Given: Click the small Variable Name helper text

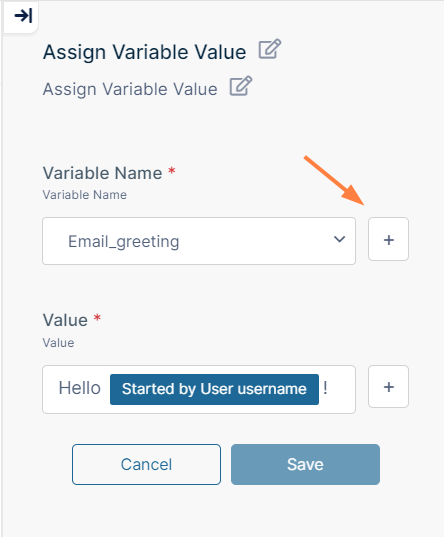Looking at the screenshot, I should [85, 195].
